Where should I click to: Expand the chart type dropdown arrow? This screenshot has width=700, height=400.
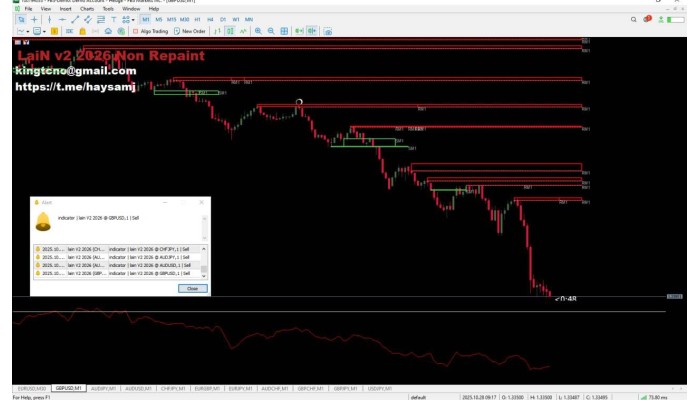coord(27,31)
